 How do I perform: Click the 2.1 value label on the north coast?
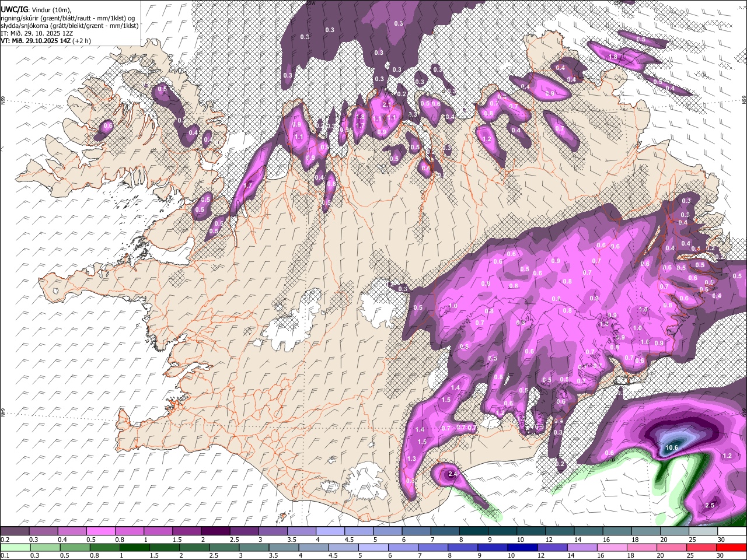point(387,104)
